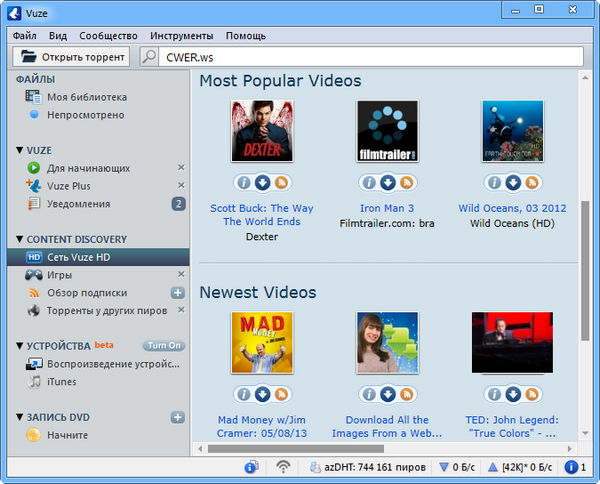Download Wild Oceans 03 2012 video

tap(513, 183)
